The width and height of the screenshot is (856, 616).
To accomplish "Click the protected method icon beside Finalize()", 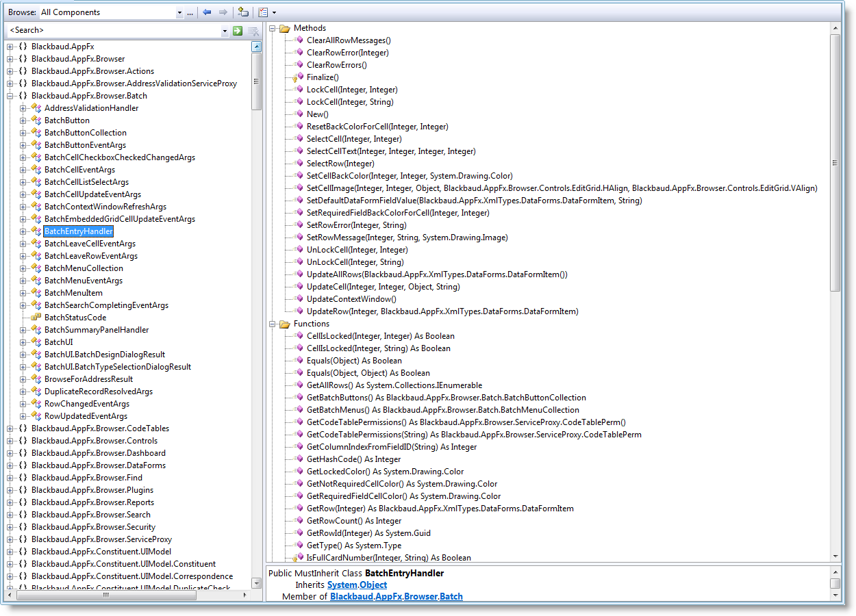I will (299, 78).
